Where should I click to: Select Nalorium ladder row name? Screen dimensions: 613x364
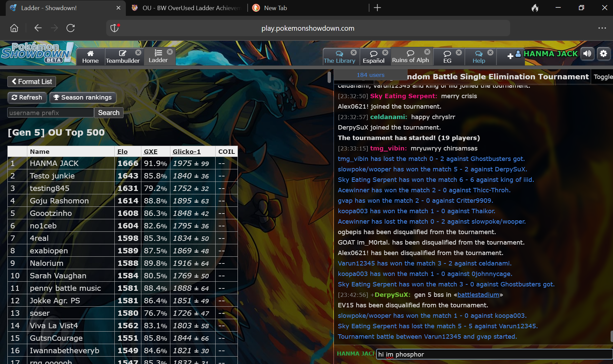47,263
